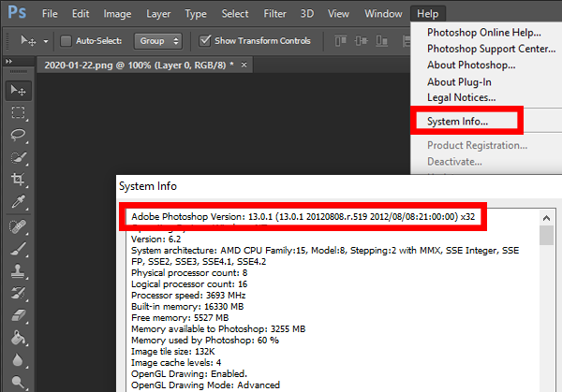Image resolution: width=562 pixels, height=392 pixels.
Task: Click the Move tool preset icon in options bar
Action: point(28,41)
